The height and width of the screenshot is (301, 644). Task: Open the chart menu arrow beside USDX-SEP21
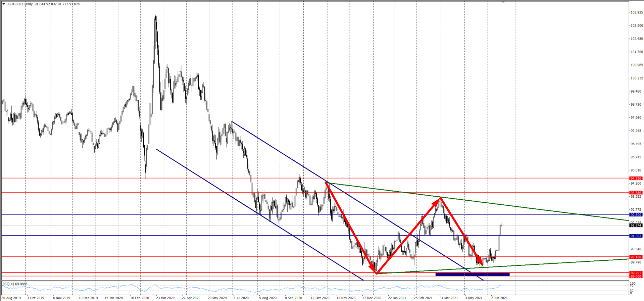4,4
